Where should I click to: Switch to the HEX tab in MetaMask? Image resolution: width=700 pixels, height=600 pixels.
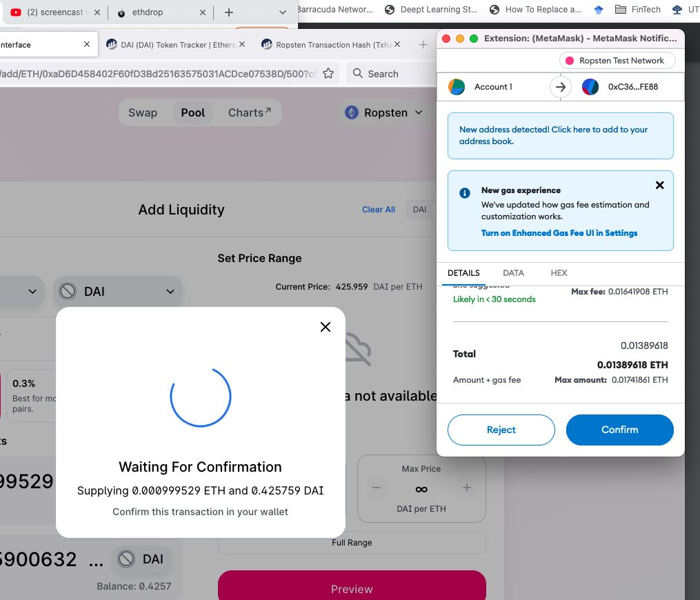(x=559, y=273)
